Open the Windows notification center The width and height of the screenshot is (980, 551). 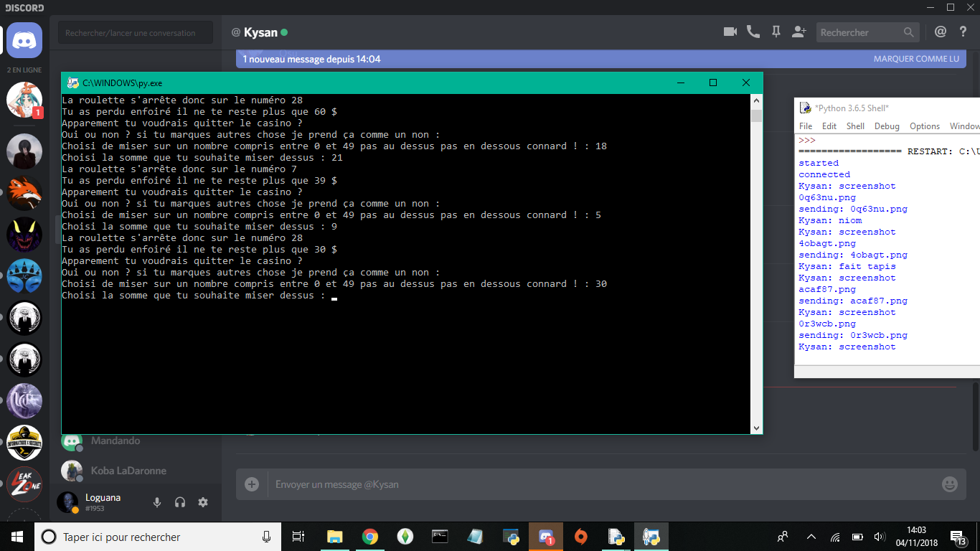959,537
